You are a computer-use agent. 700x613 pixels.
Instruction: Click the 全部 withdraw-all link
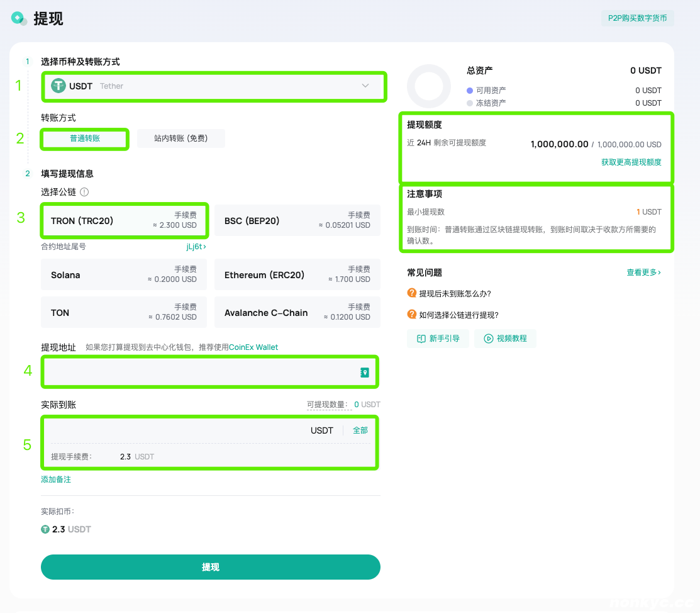(x=360, y=430)
